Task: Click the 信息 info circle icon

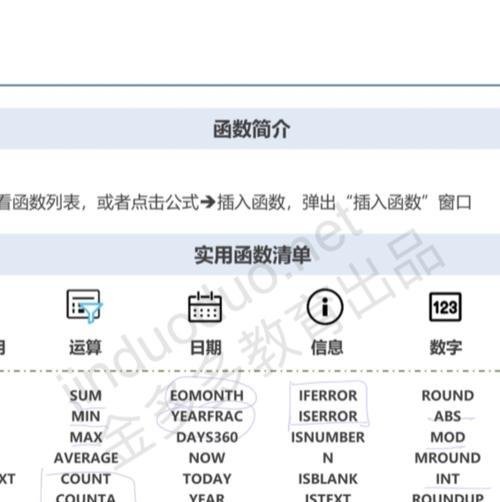Action: point(325,307)
